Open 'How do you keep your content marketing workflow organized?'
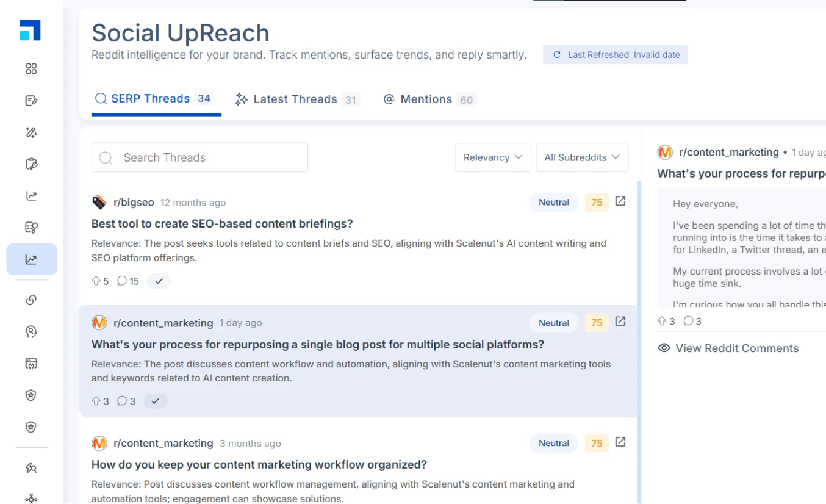Viewport: 826px width, 504px height. pos(259,464)
